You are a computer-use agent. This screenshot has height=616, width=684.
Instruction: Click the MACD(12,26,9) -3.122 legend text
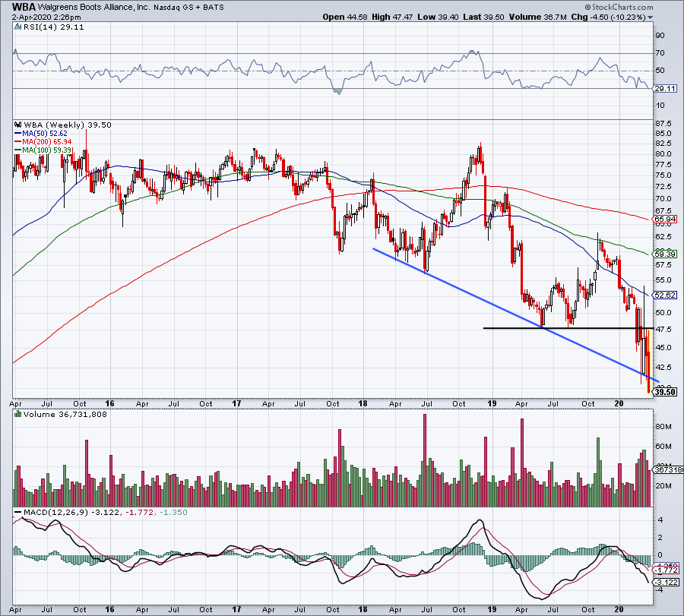click(71, 512)
